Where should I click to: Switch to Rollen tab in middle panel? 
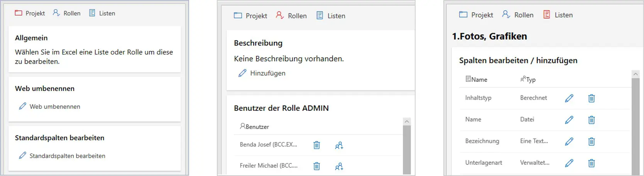291,15
